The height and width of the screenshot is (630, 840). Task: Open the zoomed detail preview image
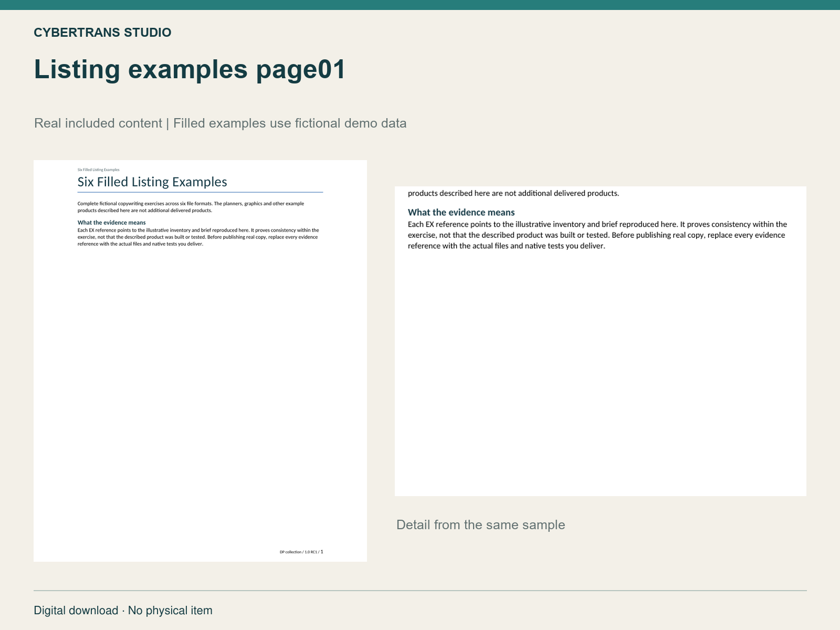click(x=600, y=341)
